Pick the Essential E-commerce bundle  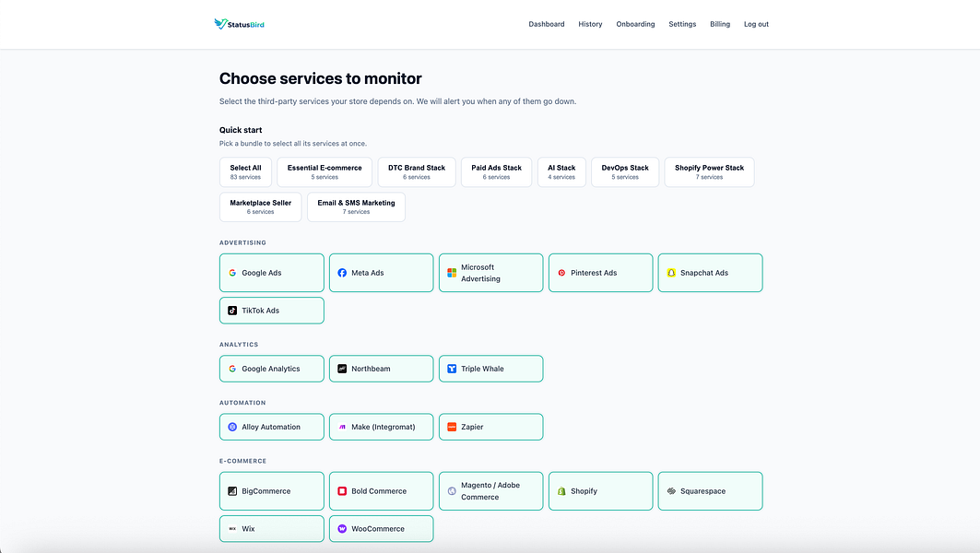(325, 171)
